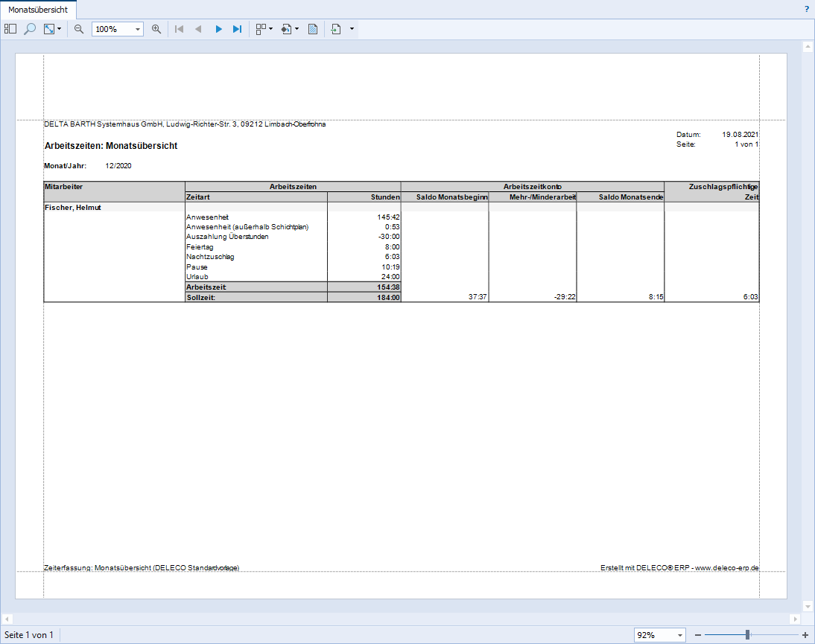Click the export document icon
This screenshot has width=815, height=644.
pyautogui.click(x=336, y=29)
